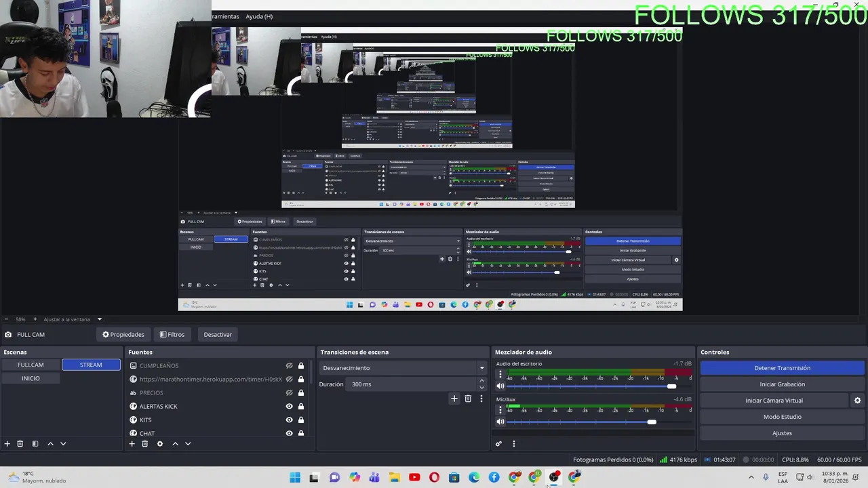
Task: Add a new scene with the plus icon
Action: tap(7, 444)
